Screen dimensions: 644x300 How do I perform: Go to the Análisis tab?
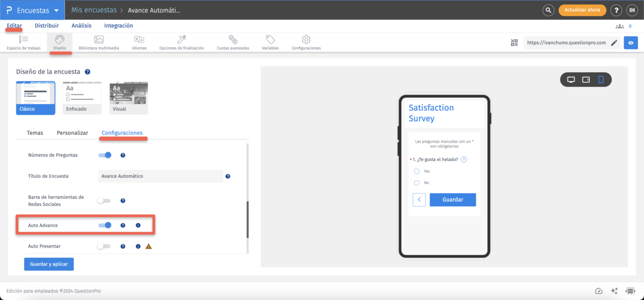(x=81, y=25)
